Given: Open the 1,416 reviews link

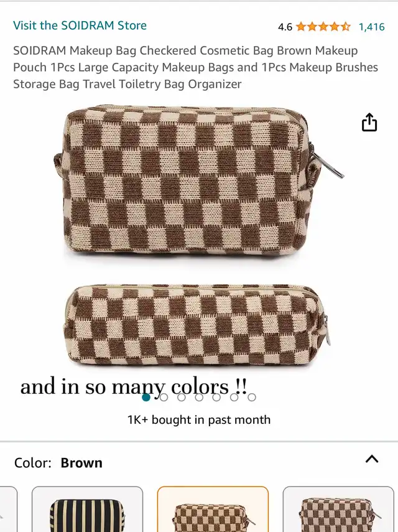Looking at the screenshot, I should click(371, 27).
